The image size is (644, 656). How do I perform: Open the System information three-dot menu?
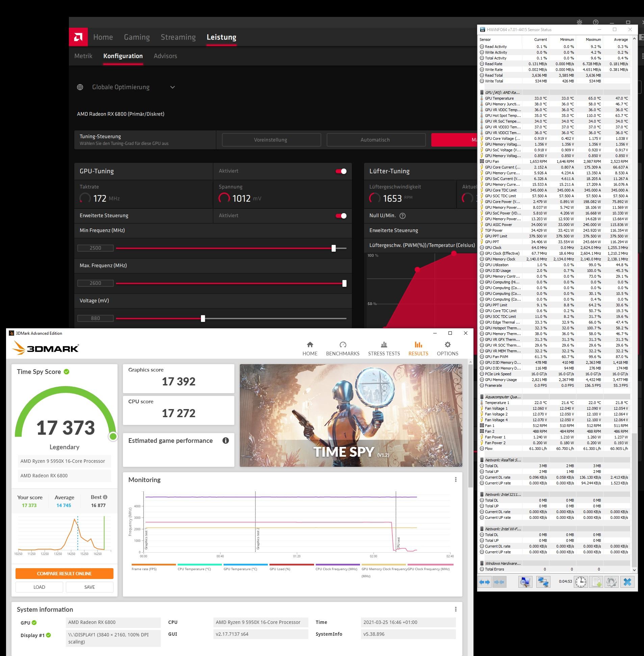tap(456, 609)
